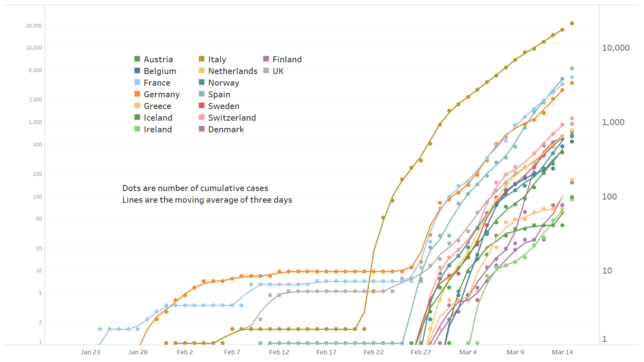Click the Finland legend color square
Image resolution: width=644 pixels, height=362 pixels.
266,59
